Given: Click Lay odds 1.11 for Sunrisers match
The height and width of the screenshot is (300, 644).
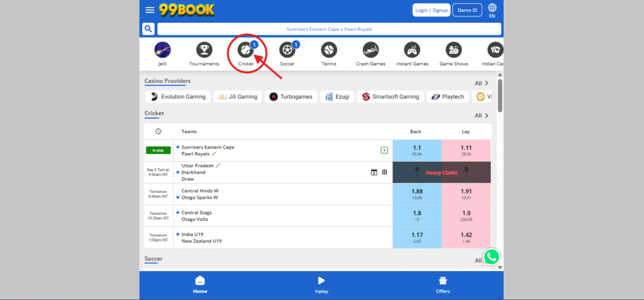Looking at the screenshot, I should click(466, 150).
